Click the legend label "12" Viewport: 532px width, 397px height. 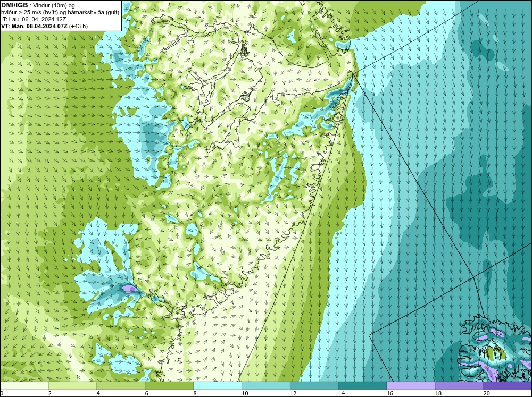293,393
